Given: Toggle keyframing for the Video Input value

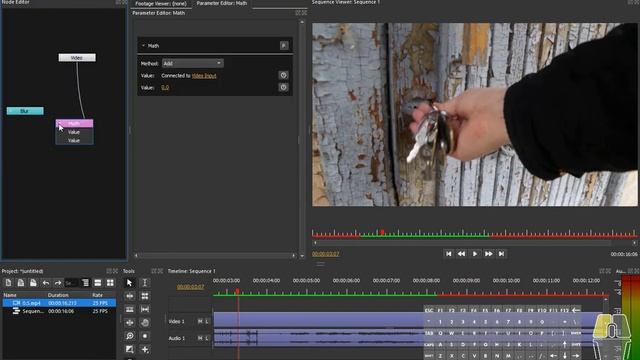Looking at the screenshot, I should (283, 75).
